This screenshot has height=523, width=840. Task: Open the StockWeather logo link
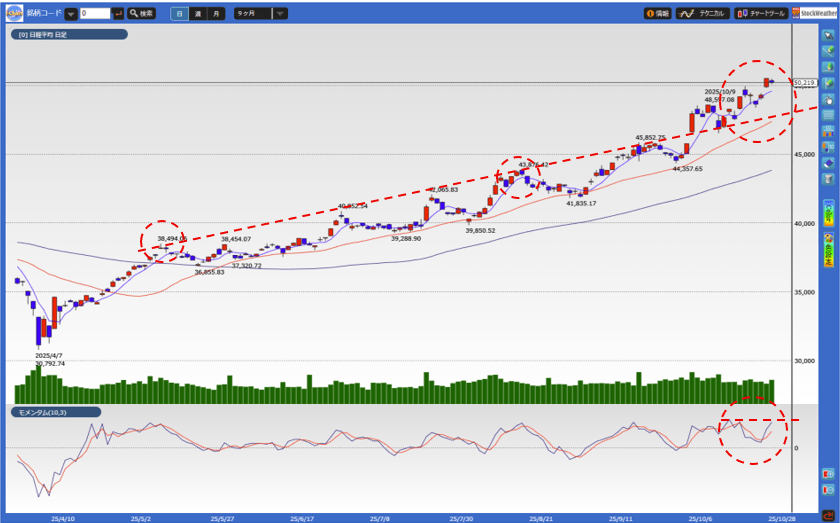815,14
